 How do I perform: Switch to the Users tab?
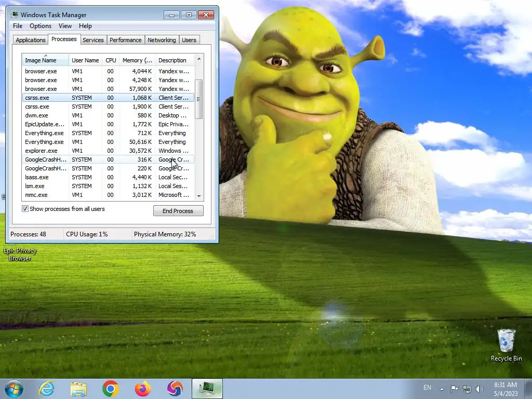[x=189, y=40]
